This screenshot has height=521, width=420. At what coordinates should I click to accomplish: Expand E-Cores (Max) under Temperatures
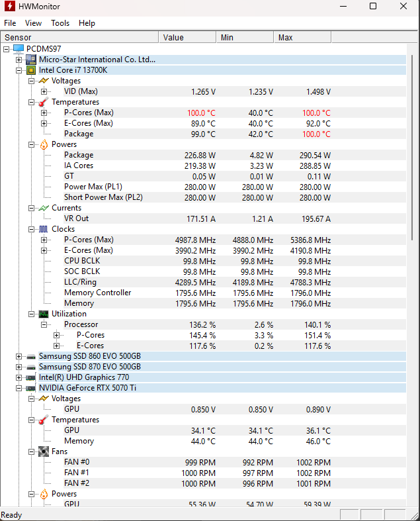[44, 124]
